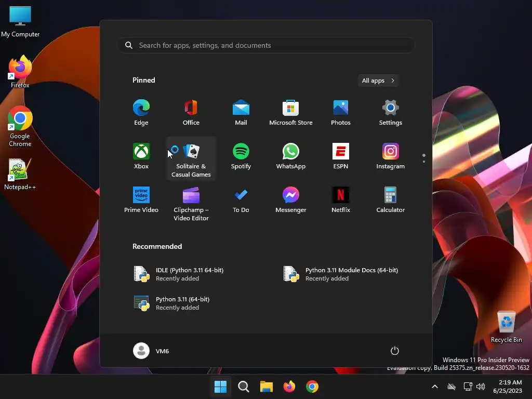This screenshot has width=532, height=399.
Task: Click the All apps button
Action: pos(378,81)
